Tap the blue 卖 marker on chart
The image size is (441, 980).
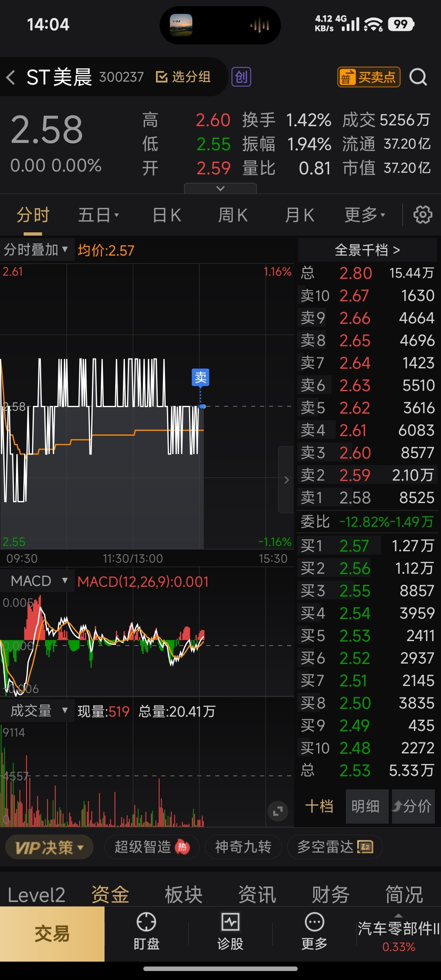click(x=200, y=377)
